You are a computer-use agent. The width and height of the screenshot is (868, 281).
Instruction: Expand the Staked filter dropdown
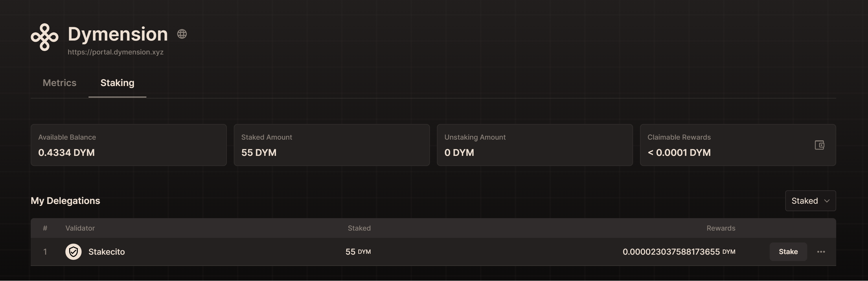click(810, 201)
